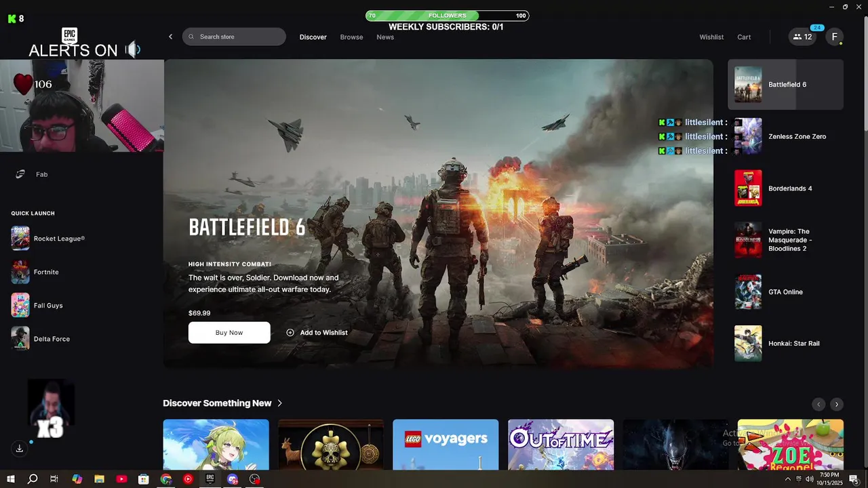Click Buy Now for Battlefield 6
The image size is (868, 488).
point(229,333)
